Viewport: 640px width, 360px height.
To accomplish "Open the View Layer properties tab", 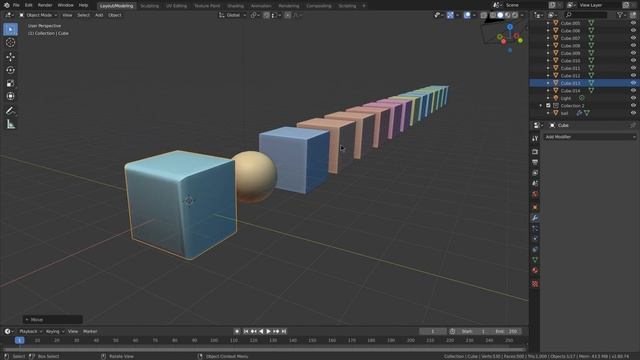I will tap(535, 173).
